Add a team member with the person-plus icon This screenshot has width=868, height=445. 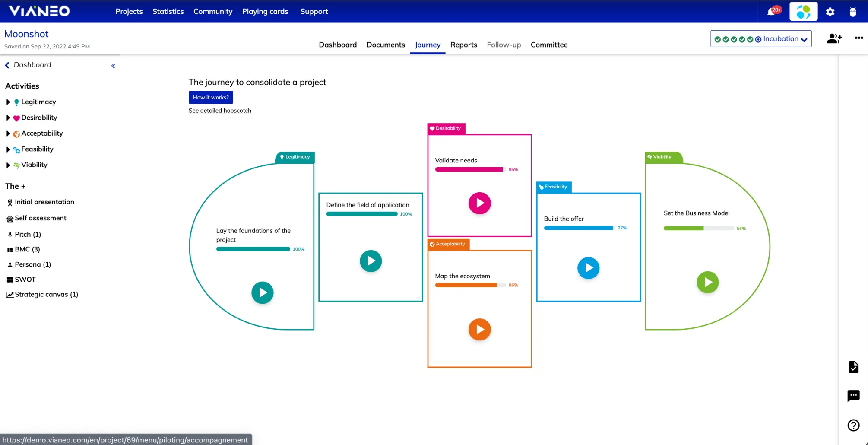(x=834, y=38)
